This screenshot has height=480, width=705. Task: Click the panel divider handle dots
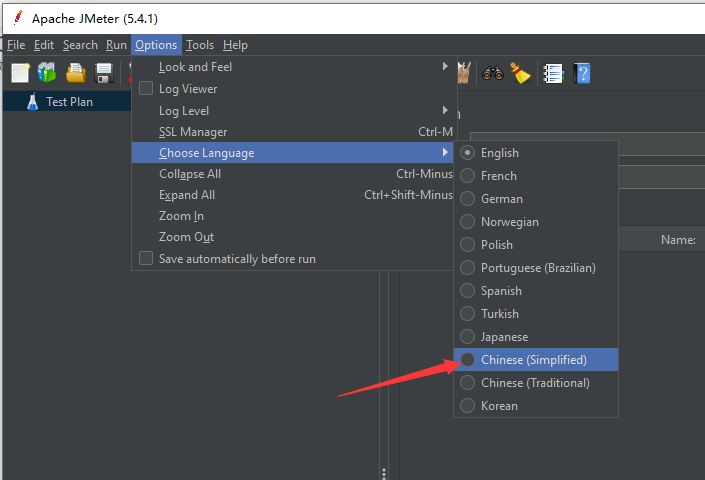click(384, 474)
